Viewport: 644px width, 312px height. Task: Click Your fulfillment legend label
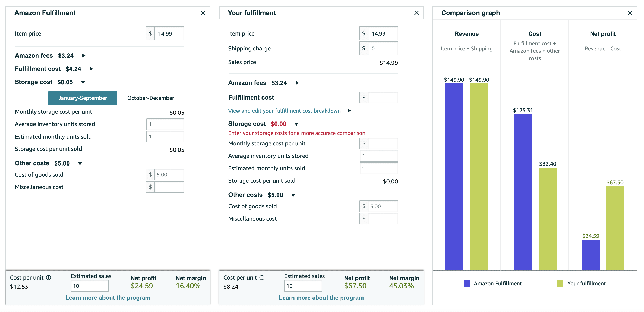coord(587,283)
